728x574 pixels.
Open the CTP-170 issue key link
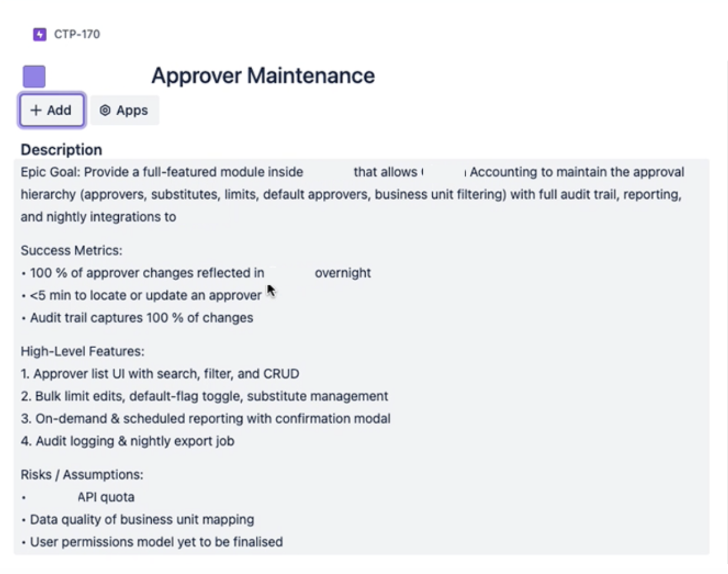(x=77, y=34)
